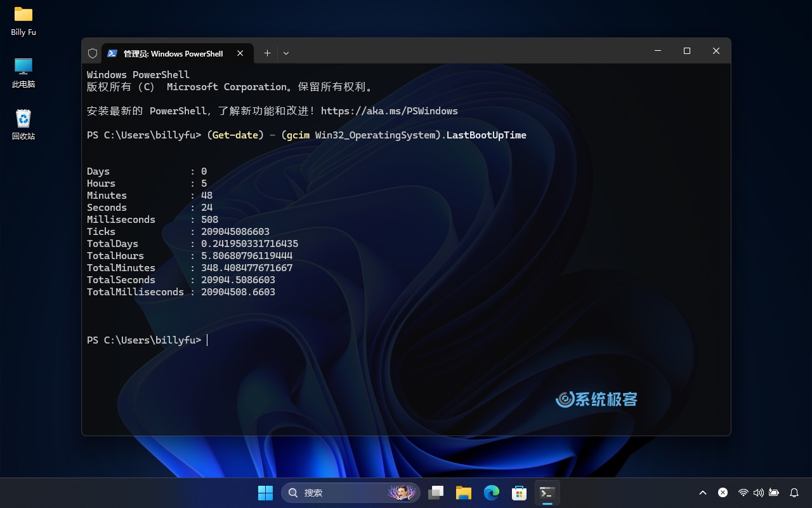Launch Microsoft Edge from taskbar

point(492,493)
